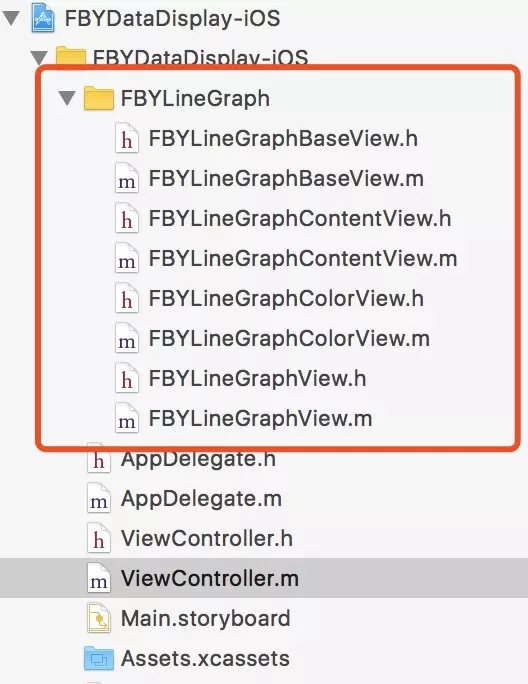Select FBYLineGraphColorView.h in navigator

[286, 299]
